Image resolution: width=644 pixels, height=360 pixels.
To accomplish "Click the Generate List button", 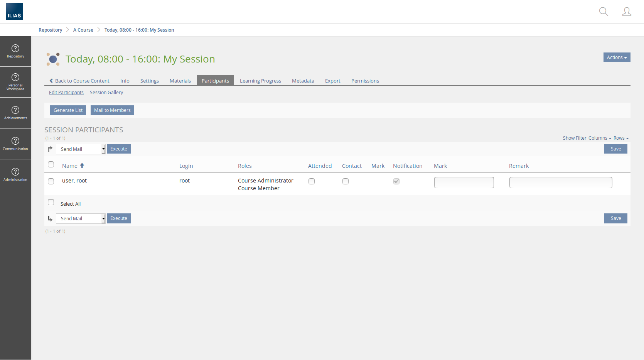I will (x=68, y=110).
